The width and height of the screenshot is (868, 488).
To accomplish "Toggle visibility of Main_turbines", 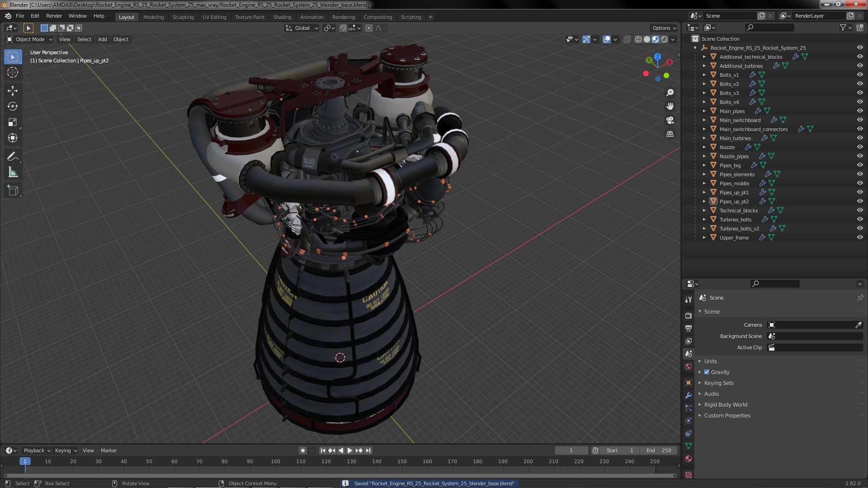I will [x=859, y=138].
